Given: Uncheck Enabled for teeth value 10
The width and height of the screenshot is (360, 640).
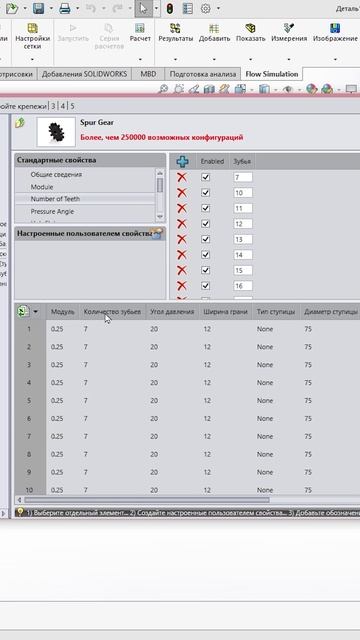Looking at the screenshot, I should (x=205, y=193).
